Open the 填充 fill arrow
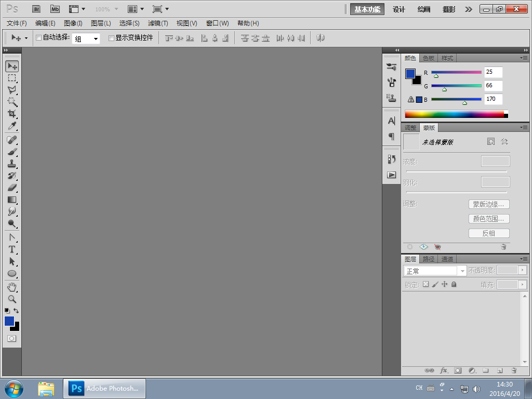Image resolution: width=532 pixels, height=399 pixels. (x=523, y=284)
